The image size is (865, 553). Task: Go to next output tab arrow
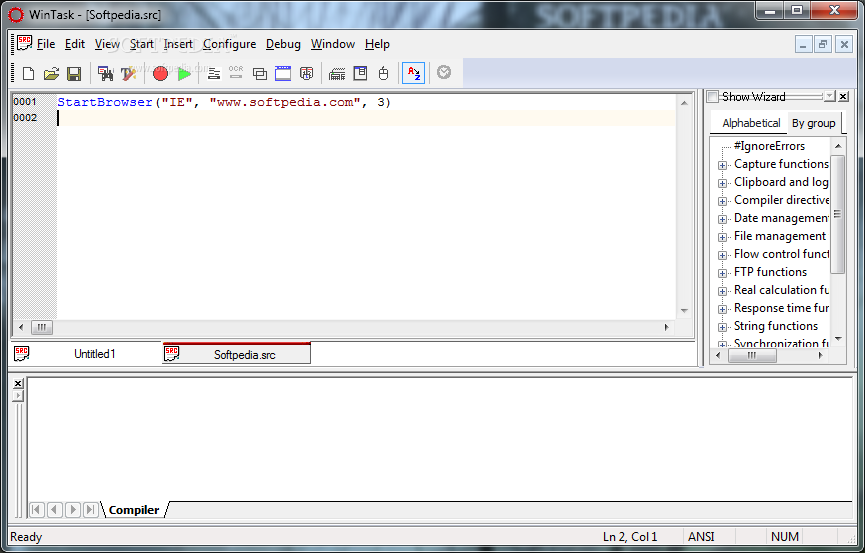click(x=73, y=509)
